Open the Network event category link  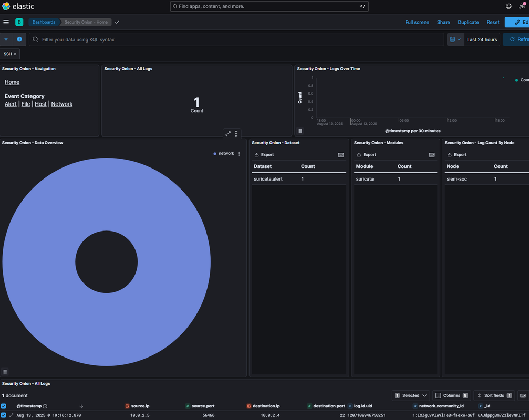point(62,104)
